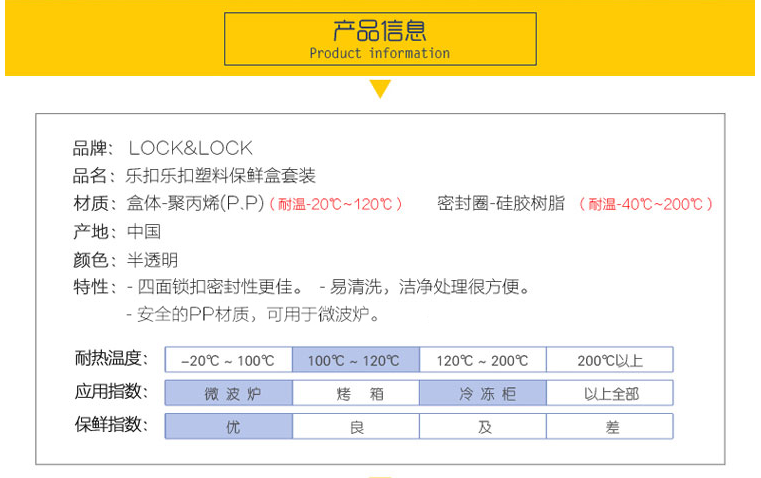The image size is (761, 478).
Task: Click red note 耐温-40℃~200℃
Action: (x=646, y=204)
